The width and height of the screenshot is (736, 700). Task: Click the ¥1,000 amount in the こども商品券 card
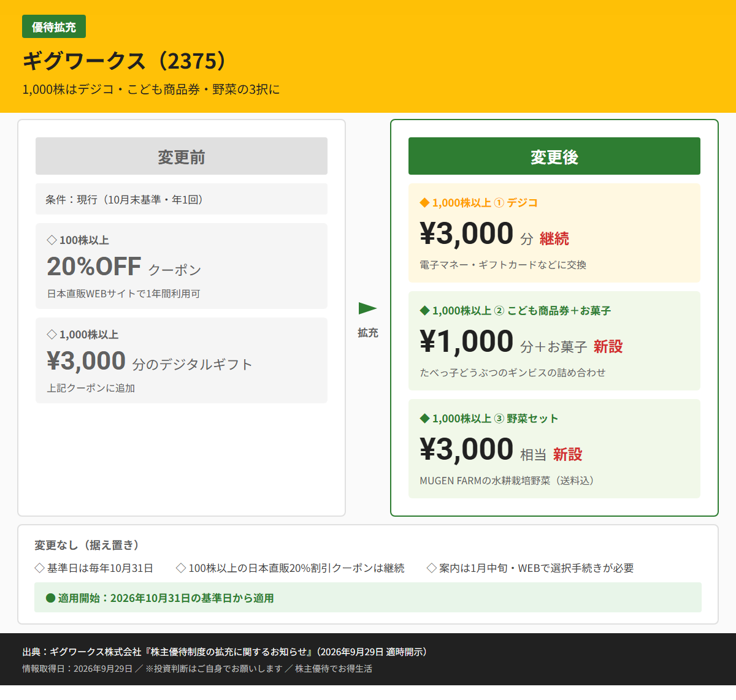click(466, 341)
